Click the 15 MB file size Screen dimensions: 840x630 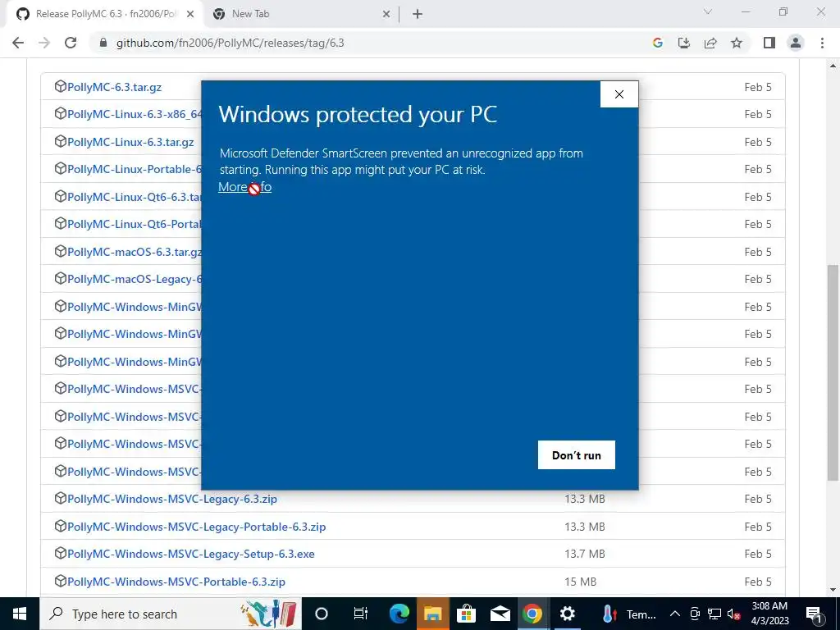pos(580,582)
